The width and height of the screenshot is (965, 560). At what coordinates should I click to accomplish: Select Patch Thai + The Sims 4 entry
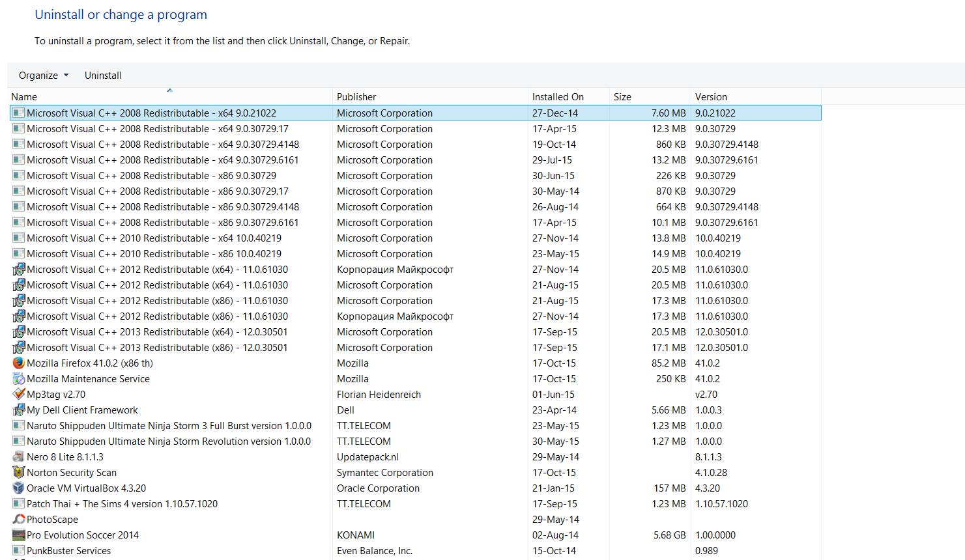click(x=122, y=504)
